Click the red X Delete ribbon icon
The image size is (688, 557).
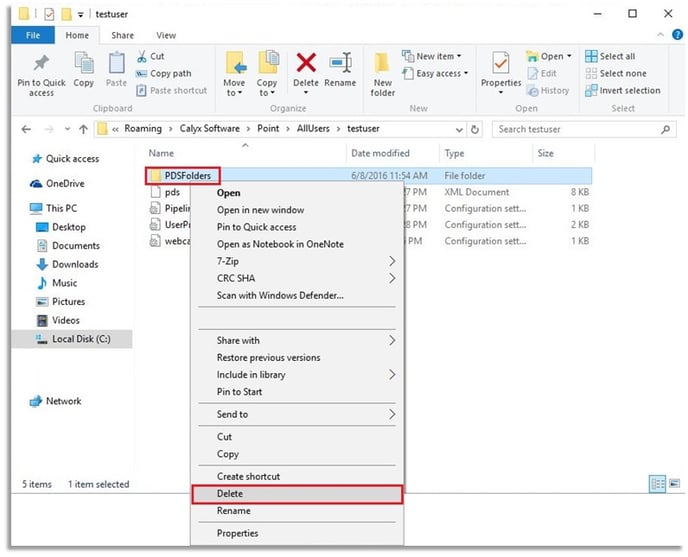pos(306,62)
